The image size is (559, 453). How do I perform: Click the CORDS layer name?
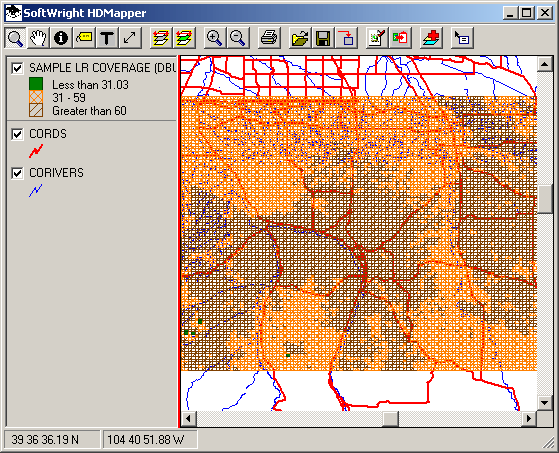(48, 134)
